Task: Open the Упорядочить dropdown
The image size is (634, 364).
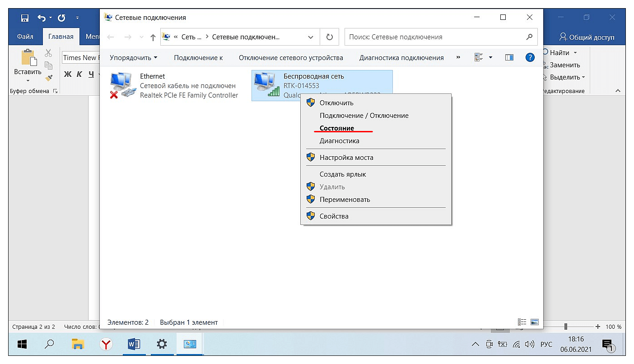Action: tap(134, 57)
